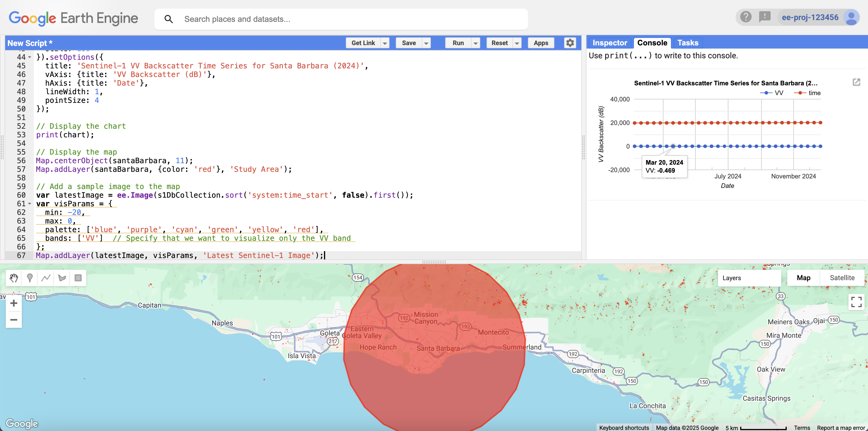Viewport: 868px width, 431px height.
Task: Select the add marker tool
Action: [30, 278]
